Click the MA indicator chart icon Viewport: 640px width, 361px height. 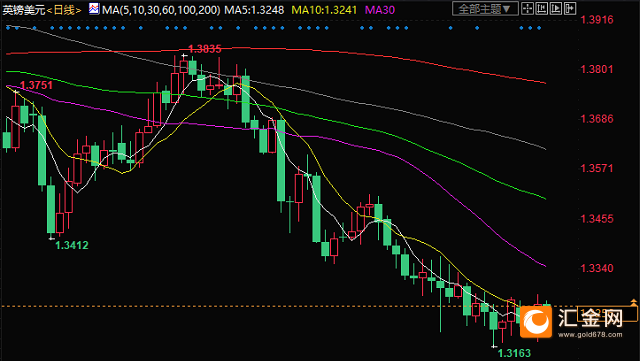[94, 9]
